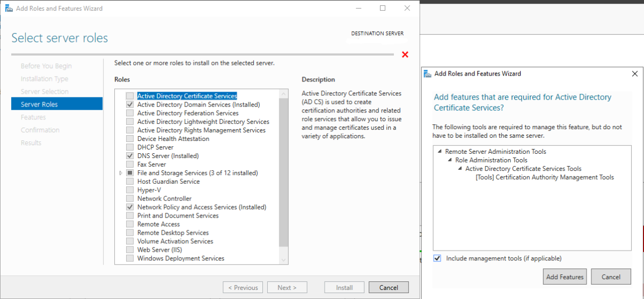Click the wizard icon in main title bar
Viewport: 644px width, 299px height.
tap(8, 9)
